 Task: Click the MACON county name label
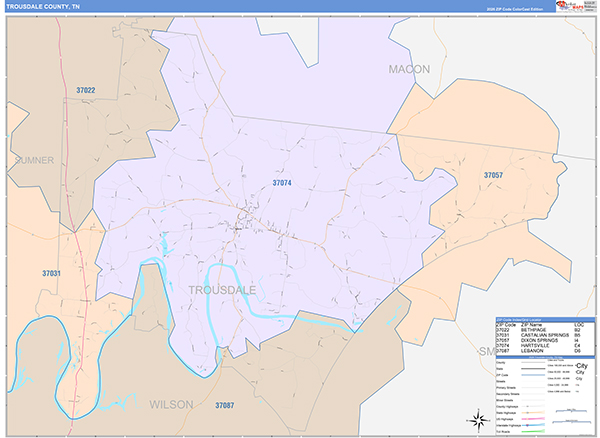[x=409, y=69]
